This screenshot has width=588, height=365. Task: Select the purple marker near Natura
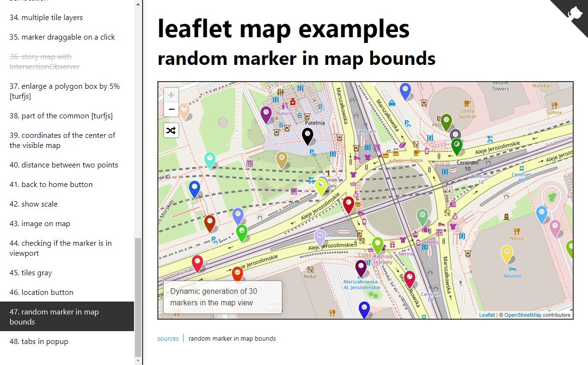(266, 115)
